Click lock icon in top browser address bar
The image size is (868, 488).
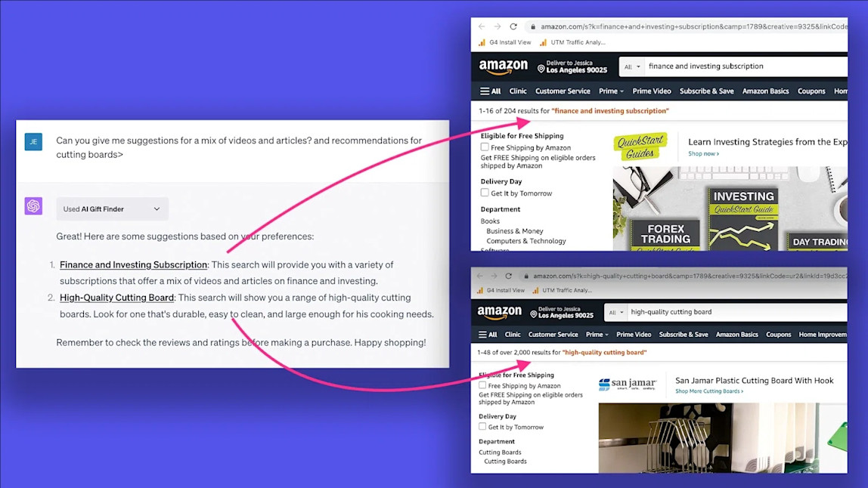tap(532, 26)
